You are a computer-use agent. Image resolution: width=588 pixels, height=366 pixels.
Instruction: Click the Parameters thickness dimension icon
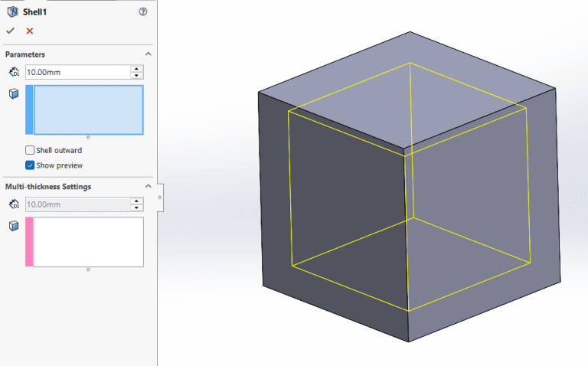tap(13, 72)
